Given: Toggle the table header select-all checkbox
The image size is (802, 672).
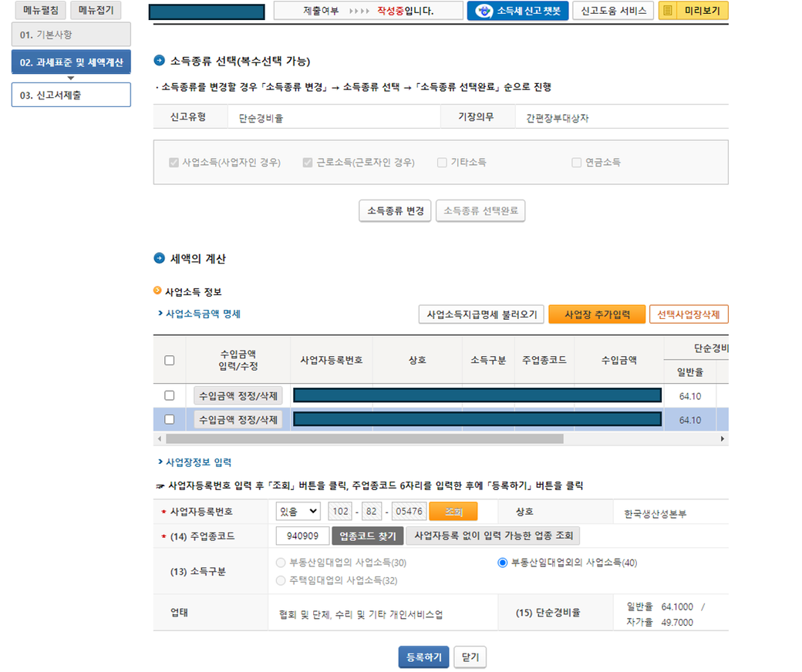Looking at the screenshot, I should tap(170, 360).
